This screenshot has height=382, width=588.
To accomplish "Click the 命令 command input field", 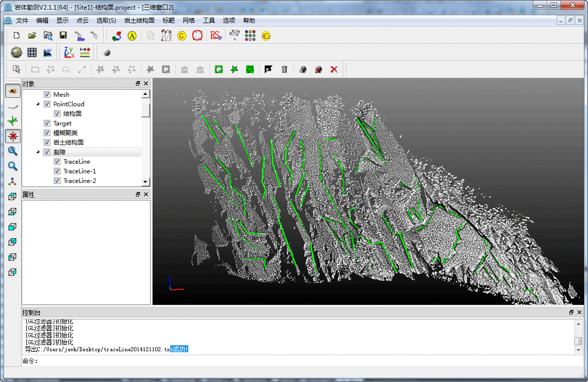I will coord(302,361).
